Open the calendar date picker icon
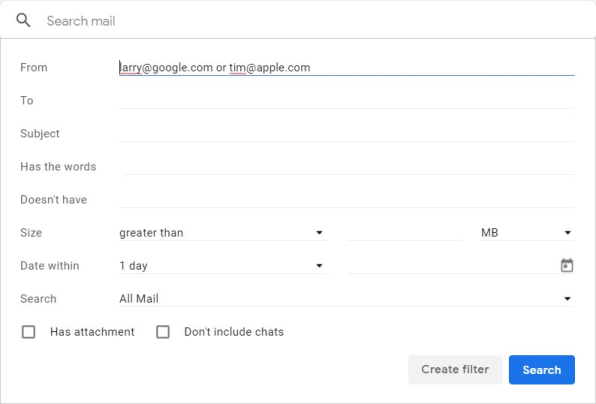Image resolution: width=596 pixels, height=404 pixels. (567, 265)
